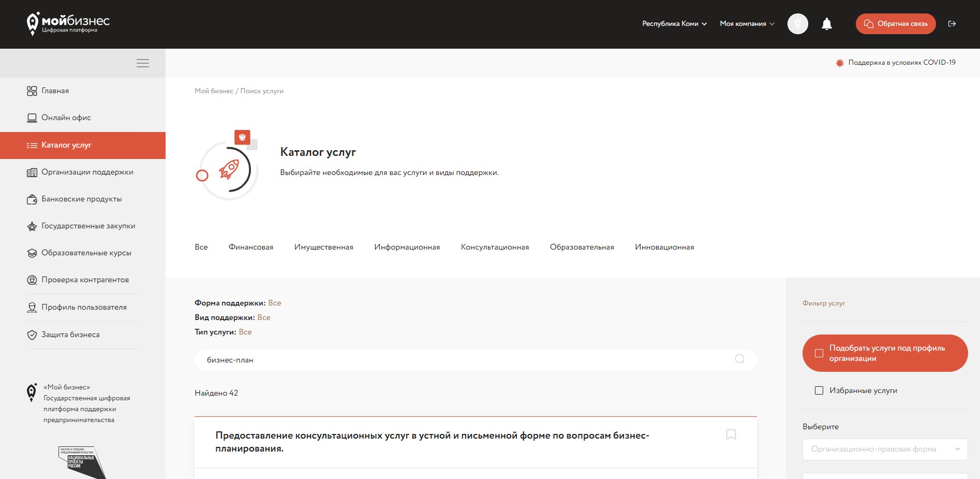Screen dimensions: 980x479
Task: Open notifications bell icon
Action: (x=827, y=24)
